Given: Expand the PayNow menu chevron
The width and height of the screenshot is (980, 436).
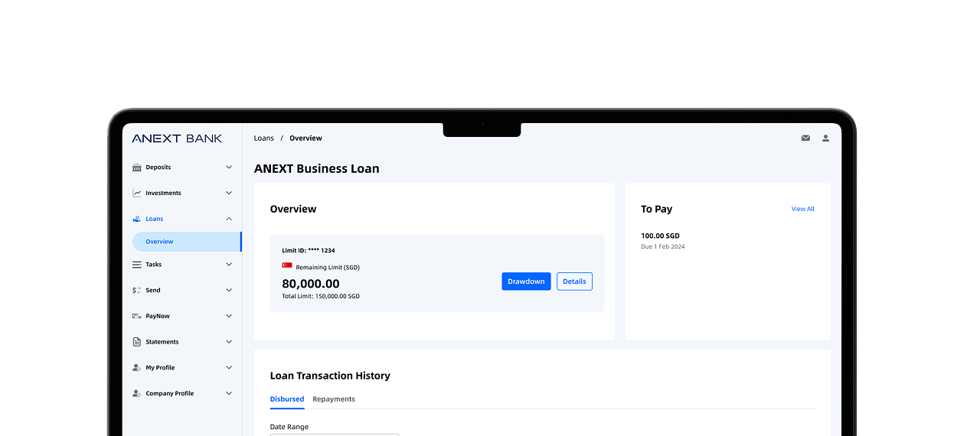Looking at the screenshot, I should [229, 316].
